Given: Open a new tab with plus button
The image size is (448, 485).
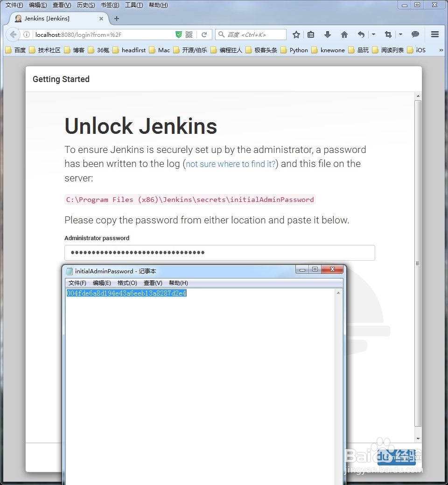Looking at the screenshot, I should (117, 19).
